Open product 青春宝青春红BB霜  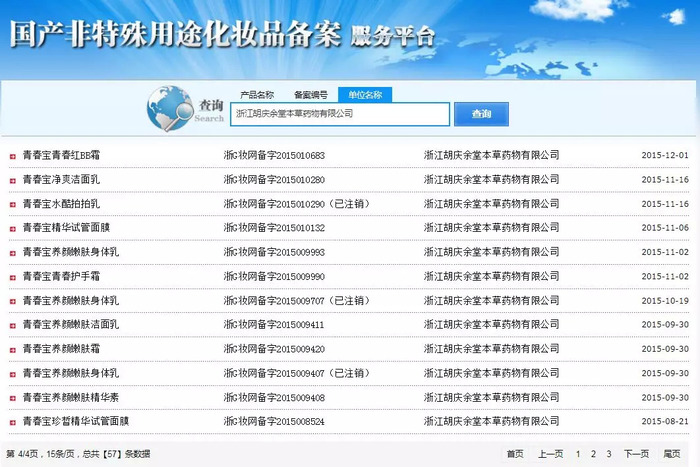[62, 155]
